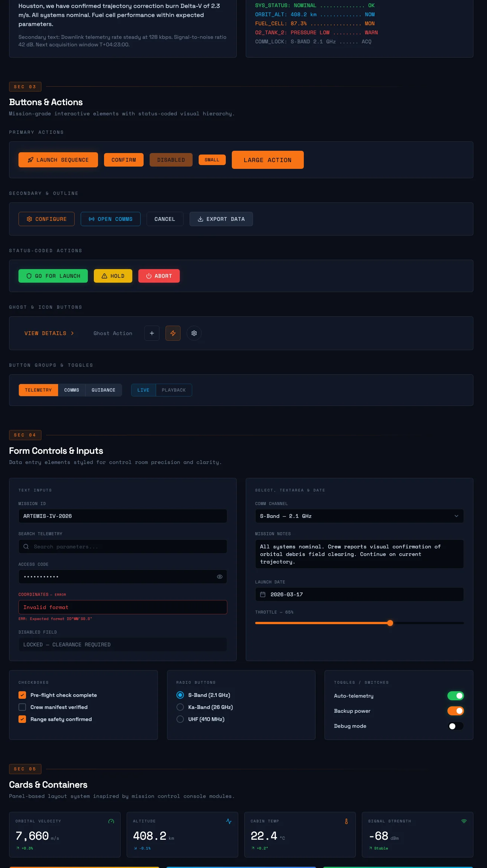Click the Coordinates error input field

click(x=123, y=607)
